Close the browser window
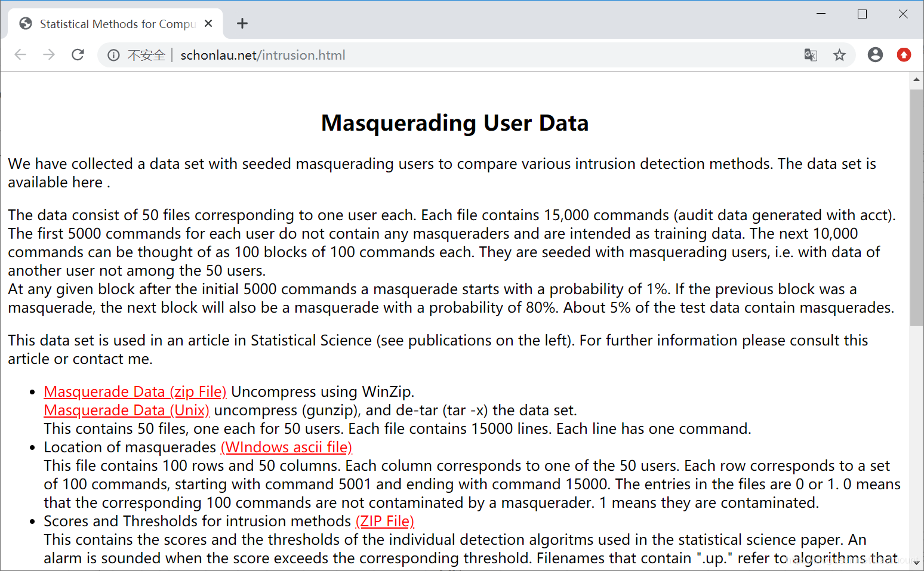 (903, 14)
